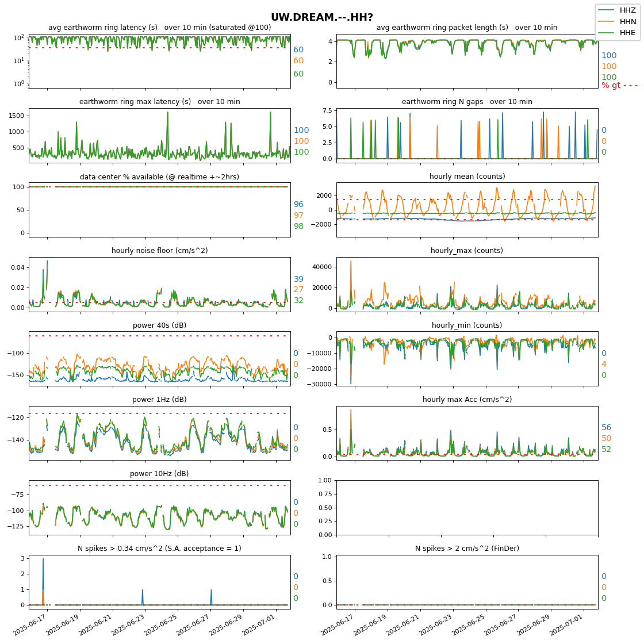Select the HHN legend label
Screen dimensions: 644x644
point(627,21)
